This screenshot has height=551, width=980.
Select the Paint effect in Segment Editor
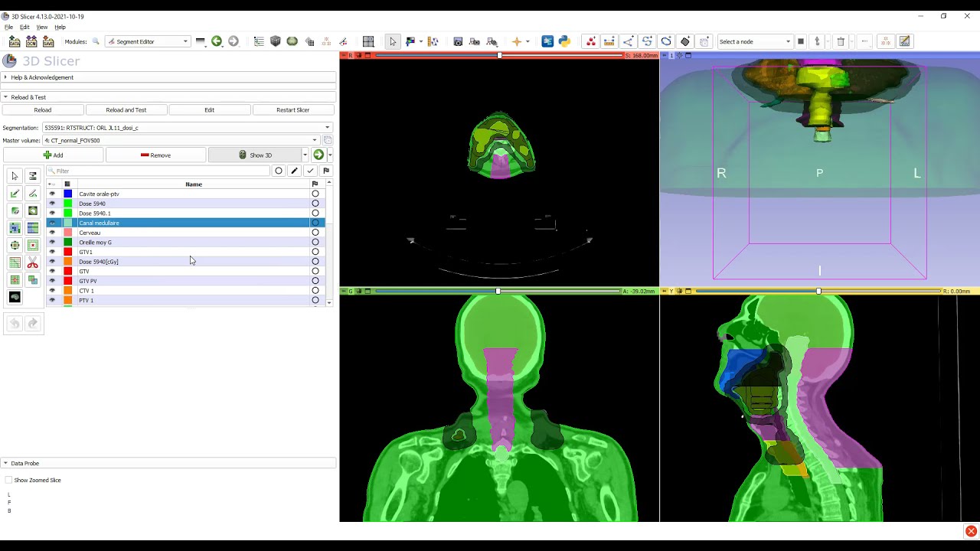coord(15,194)
